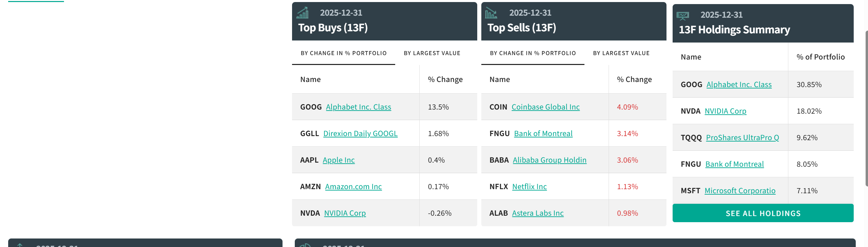Viewport: 868px width, 247px height.
Task: Select Top Sells By Change in % Portfolio tab
Action: pos(533,53)
